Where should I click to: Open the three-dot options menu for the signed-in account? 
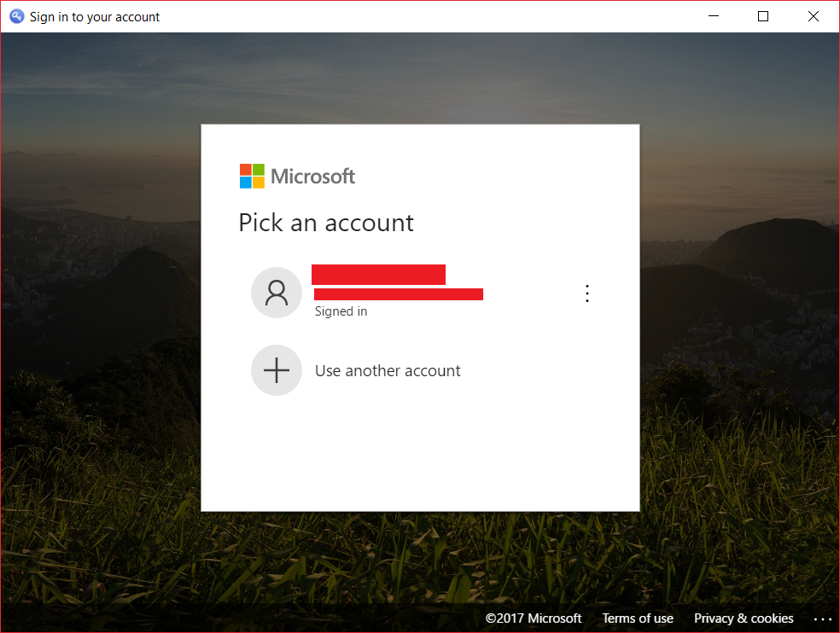(x=587, y=293)
